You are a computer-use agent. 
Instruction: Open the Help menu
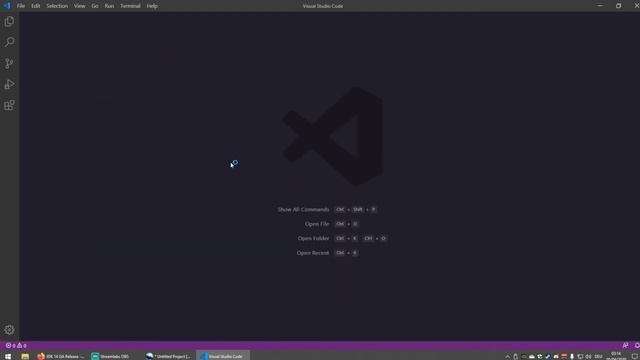point(152,6)
